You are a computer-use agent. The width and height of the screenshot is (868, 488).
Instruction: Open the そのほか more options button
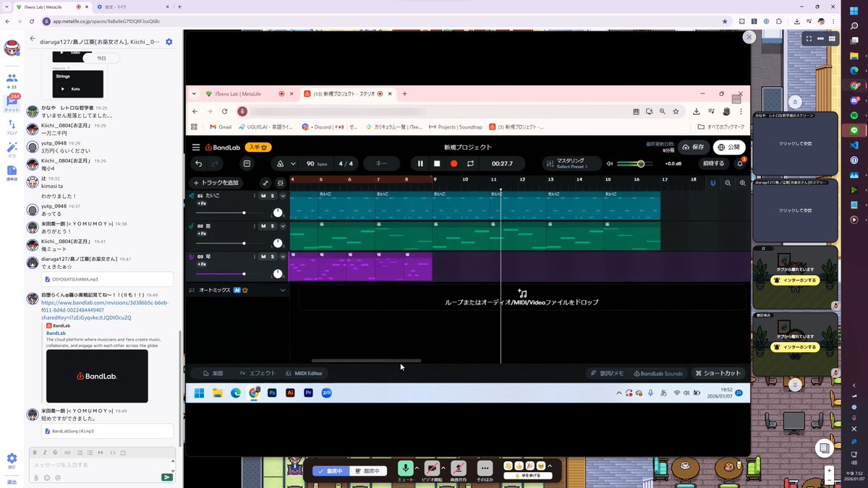click(x=485, y=468)
